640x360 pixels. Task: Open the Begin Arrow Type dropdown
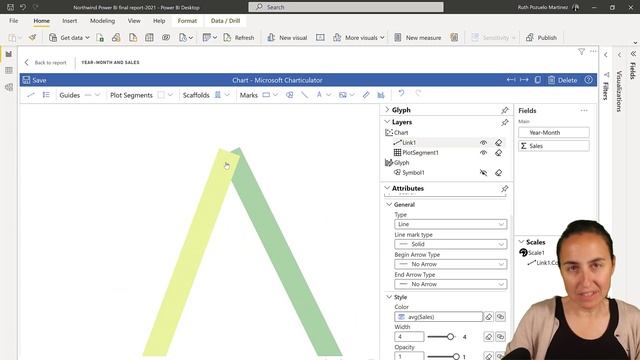[451, 264]
